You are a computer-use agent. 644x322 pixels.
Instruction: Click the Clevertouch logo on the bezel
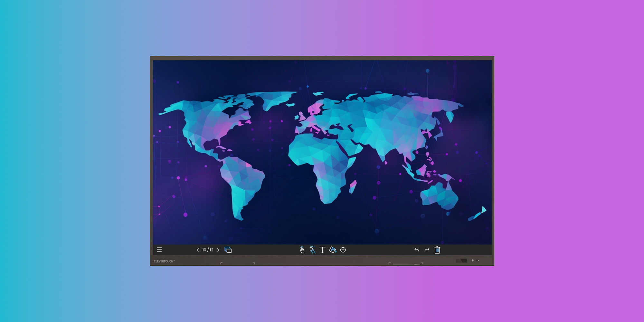[x=164, y=261]
